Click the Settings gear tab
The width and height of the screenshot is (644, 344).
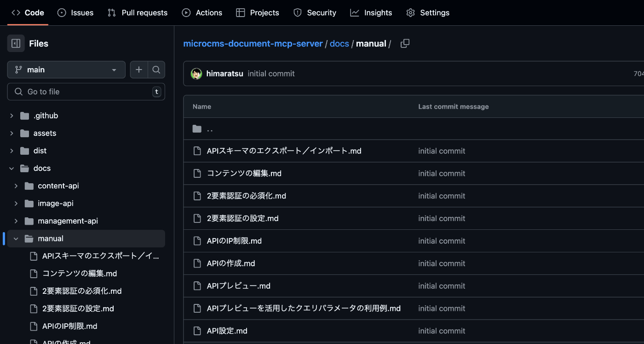[x=428, y=12]
